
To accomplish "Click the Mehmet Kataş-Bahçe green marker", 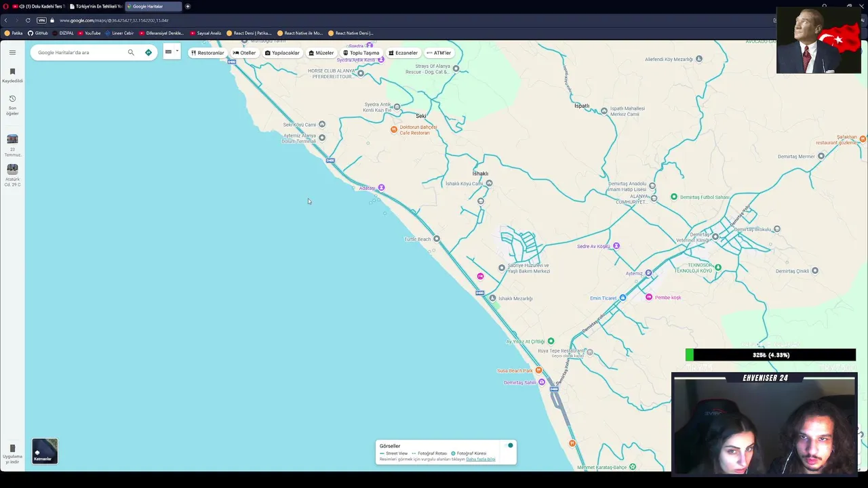I will [x=633, y=466].
